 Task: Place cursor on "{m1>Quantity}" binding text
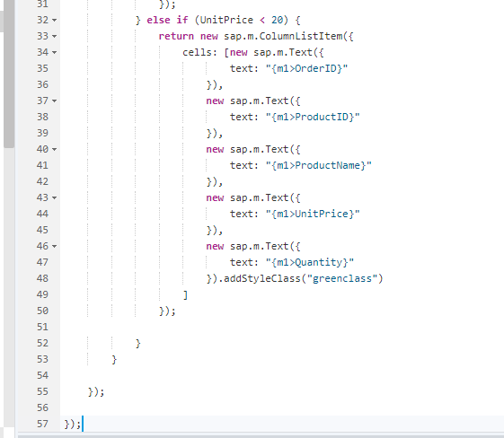point(310,262)
